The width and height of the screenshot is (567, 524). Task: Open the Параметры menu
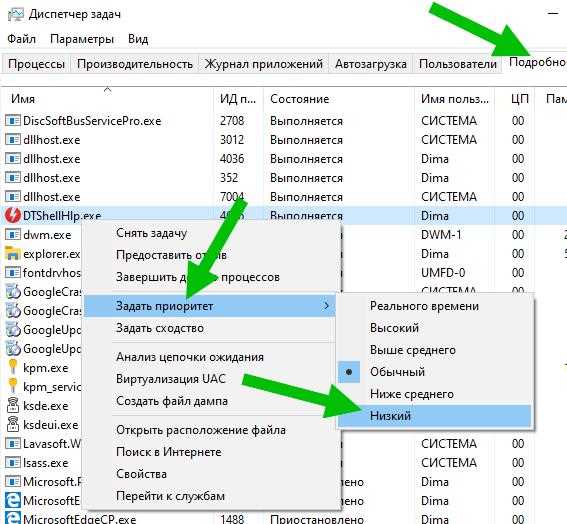coord(82,39)
